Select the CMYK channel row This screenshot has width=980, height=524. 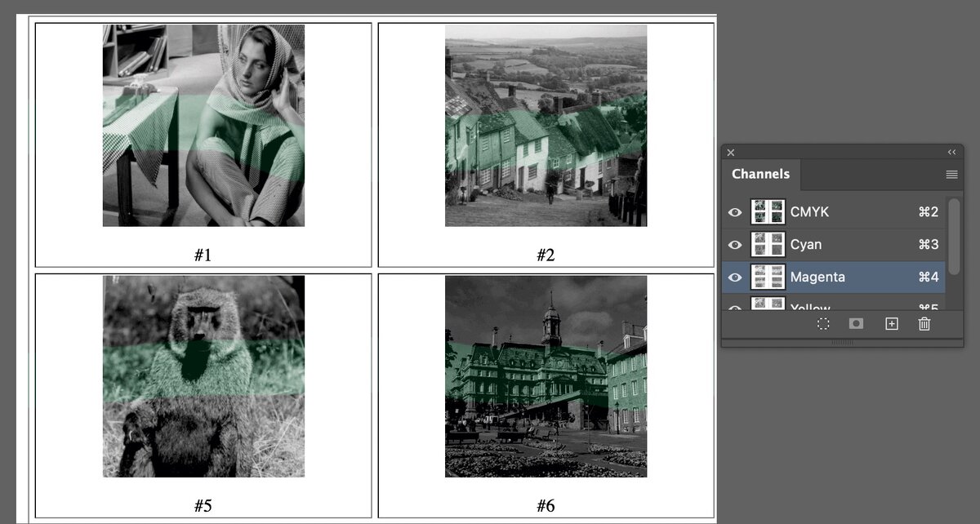pos(849,212)
